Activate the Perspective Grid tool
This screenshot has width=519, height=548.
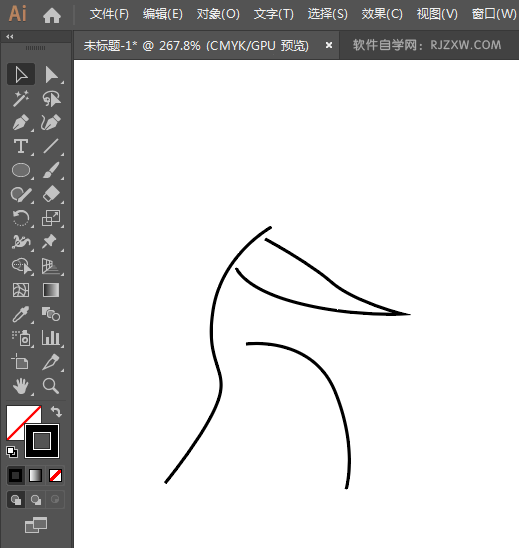[51, 266]
